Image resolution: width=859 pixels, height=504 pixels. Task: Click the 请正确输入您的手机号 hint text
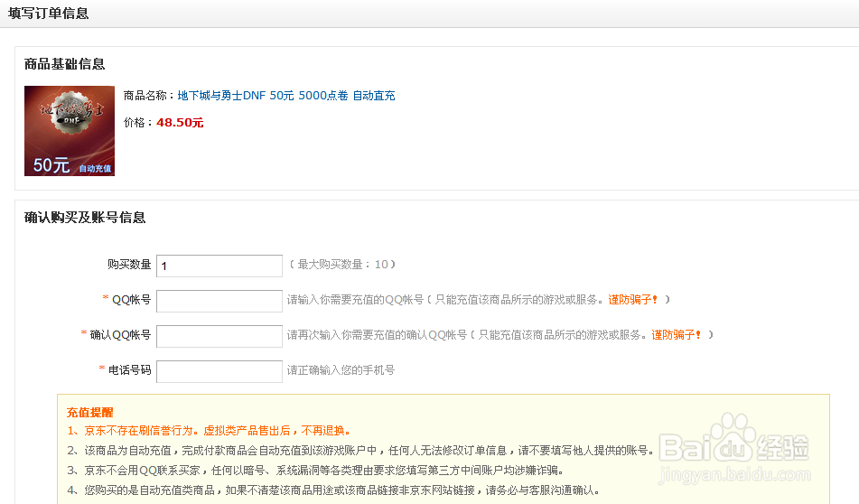pos(341,370)
